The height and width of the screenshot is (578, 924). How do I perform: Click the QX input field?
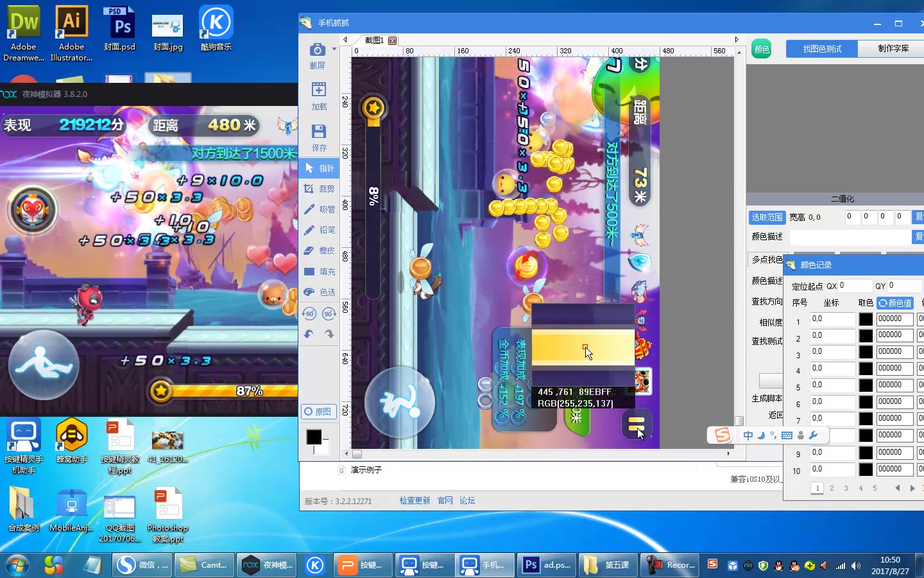[x=855, y=286]
